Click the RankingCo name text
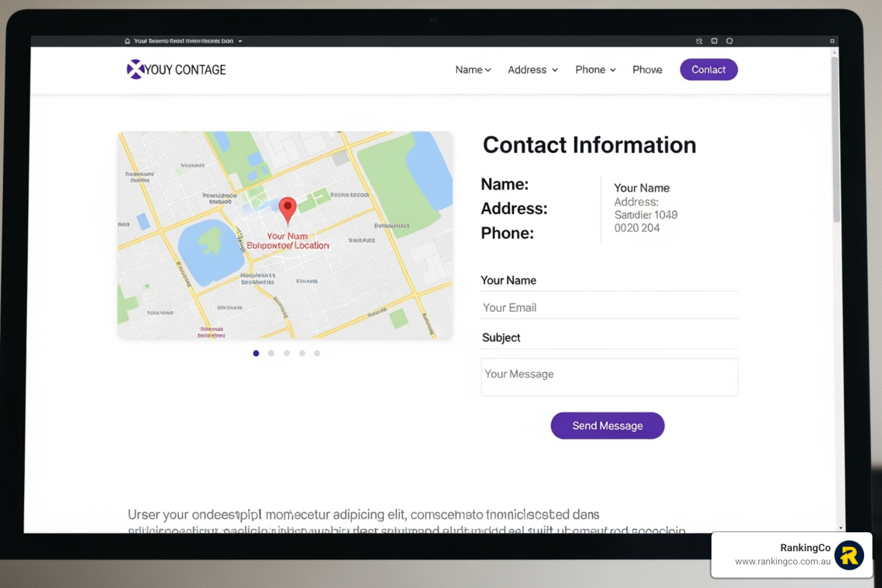 click(x=805, y=548)
